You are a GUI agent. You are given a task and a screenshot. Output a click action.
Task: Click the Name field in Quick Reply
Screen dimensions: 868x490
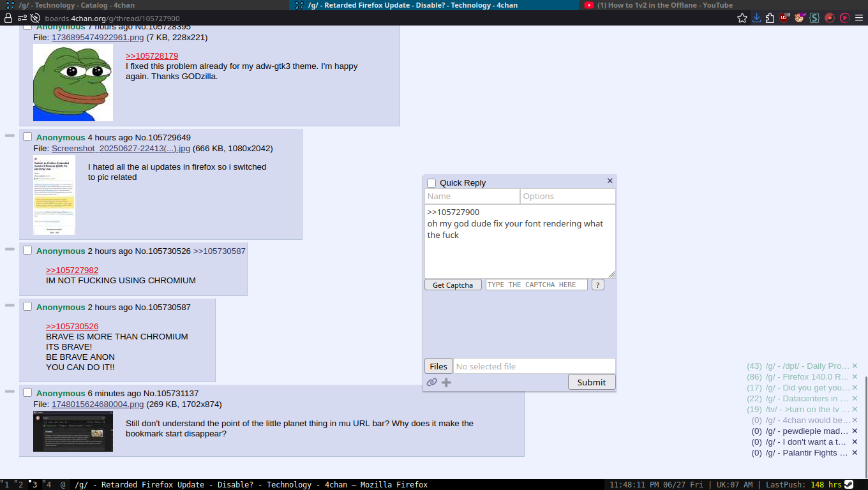(472, 196)
